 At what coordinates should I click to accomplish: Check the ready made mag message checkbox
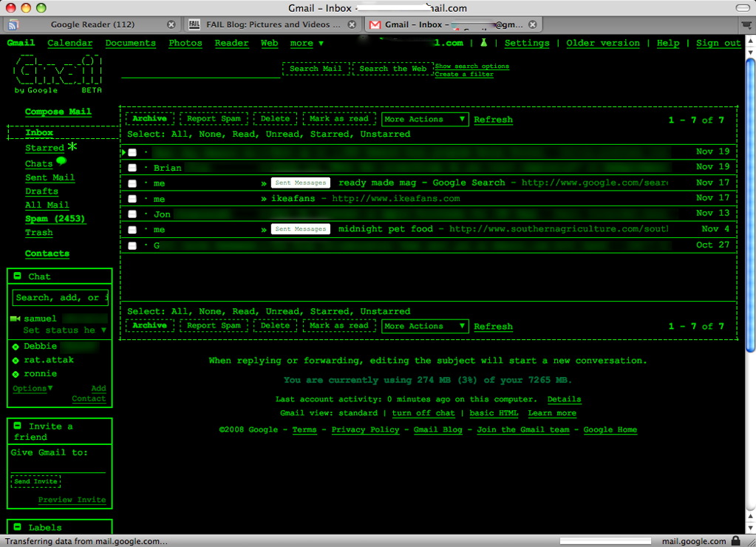tap(132, 183)
